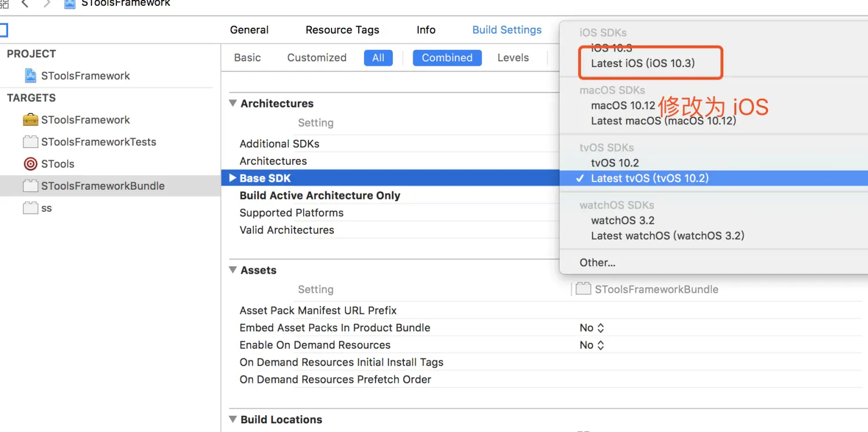Navigate forward with the right chevron
Screen dimensions: 868x432
point(47,3)
